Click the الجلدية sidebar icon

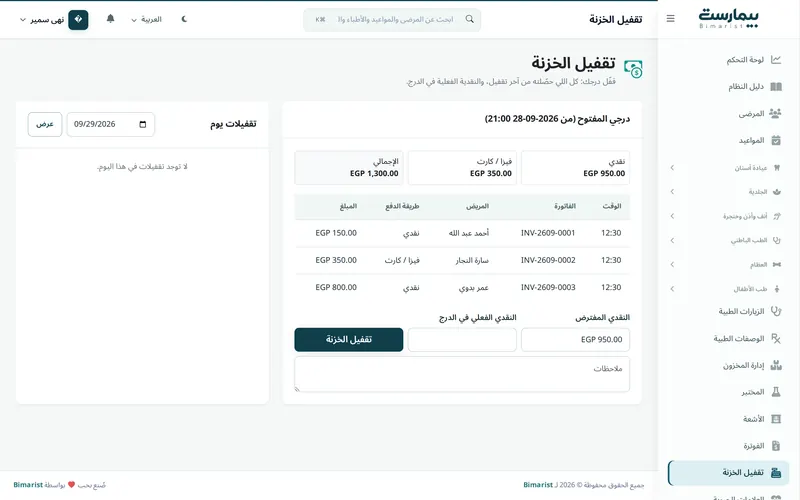pyautogui.click(x=777, y=192)
